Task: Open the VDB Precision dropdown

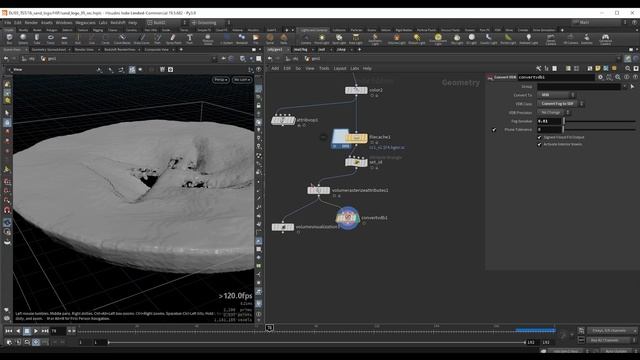Action: pyautogui.click(x=553, y=112)
